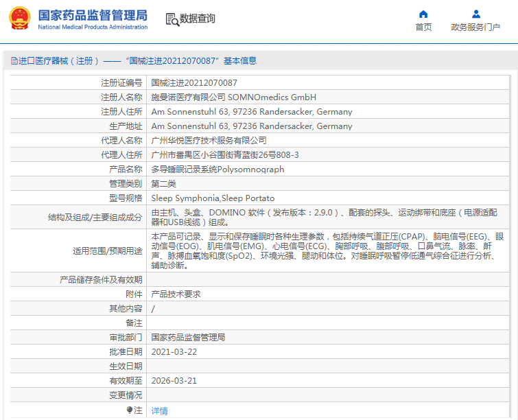
Task: Select agent address 广州市番禺区小谷围街青蓝街26号808-3
Action: click(225, 155)
